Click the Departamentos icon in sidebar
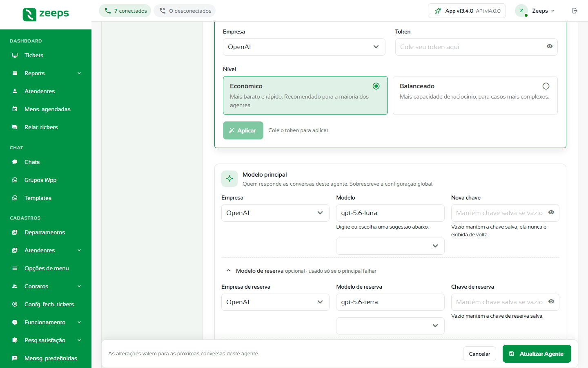 coord(15,232)
